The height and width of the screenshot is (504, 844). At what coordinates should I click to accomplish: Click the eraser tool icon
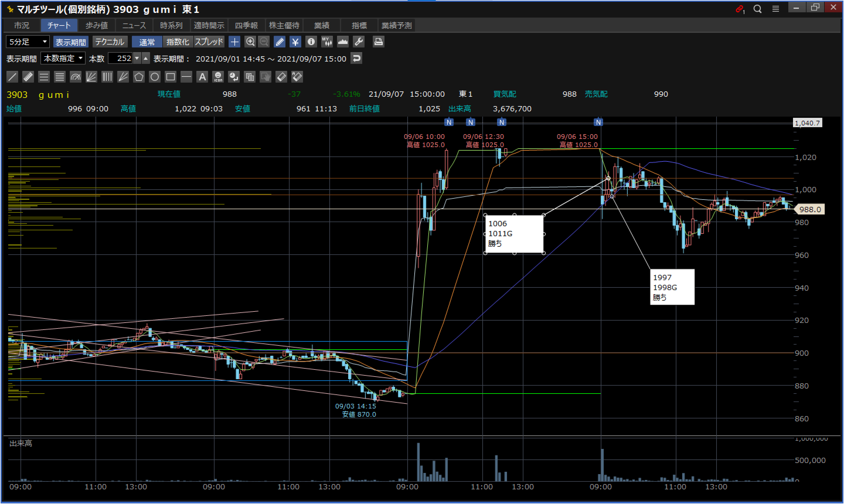[281, 77]
